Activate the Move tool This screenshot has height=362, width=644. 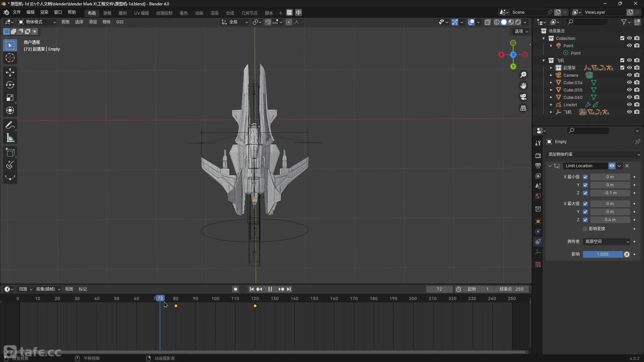point(10,72)
